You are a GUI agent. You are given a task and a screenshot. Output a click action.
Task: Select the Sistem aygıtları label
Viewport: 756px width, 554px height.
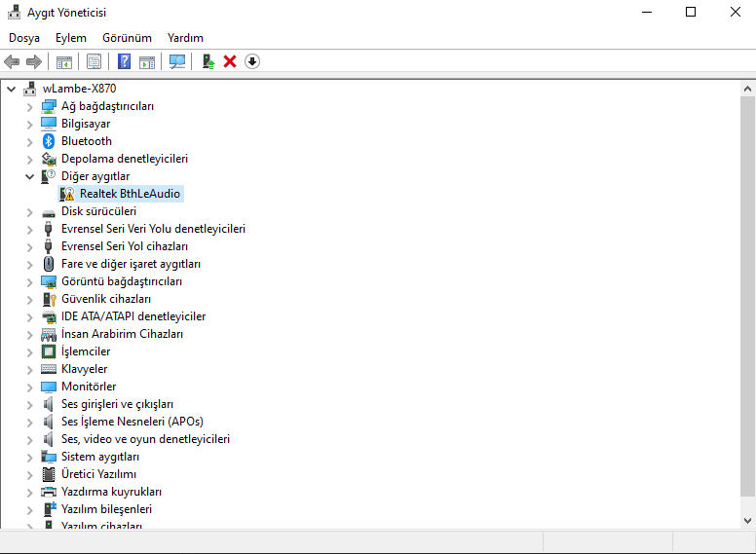point(100,457)
